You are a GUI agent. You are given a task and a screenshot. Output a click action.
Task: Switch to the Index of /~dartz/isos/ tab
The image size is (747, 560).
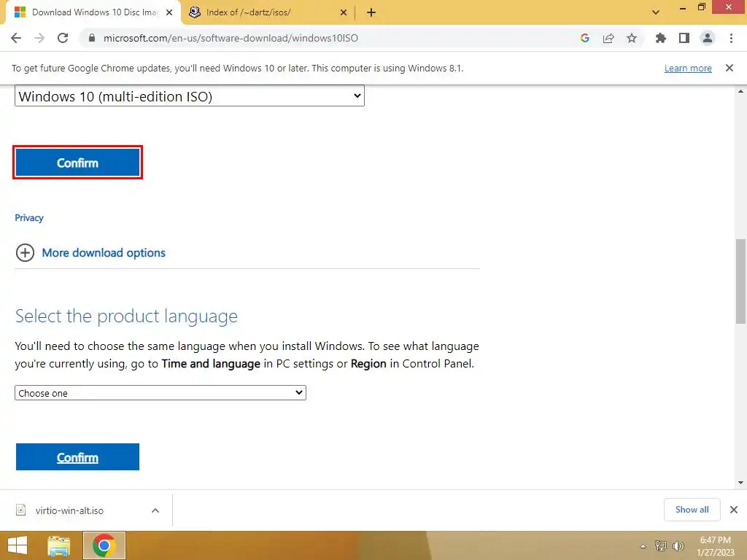268,12
